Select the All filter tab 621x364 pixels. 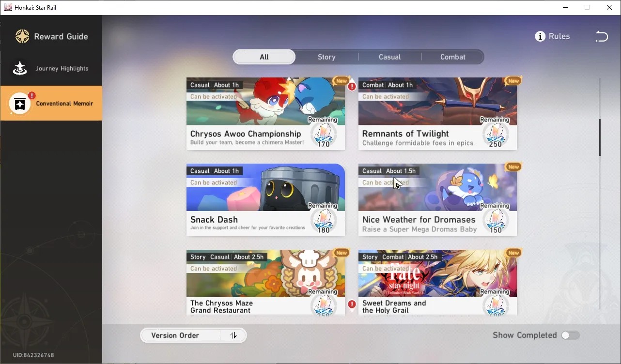264,57
